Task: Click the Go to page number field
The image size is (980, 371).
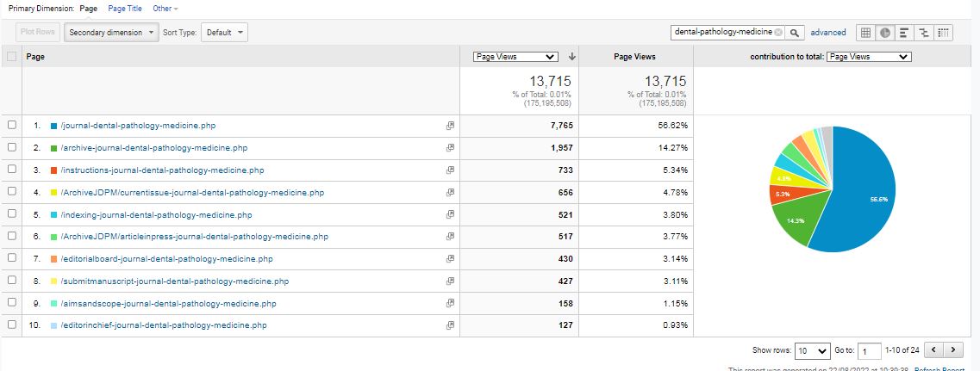Action: tap(870, 351)
